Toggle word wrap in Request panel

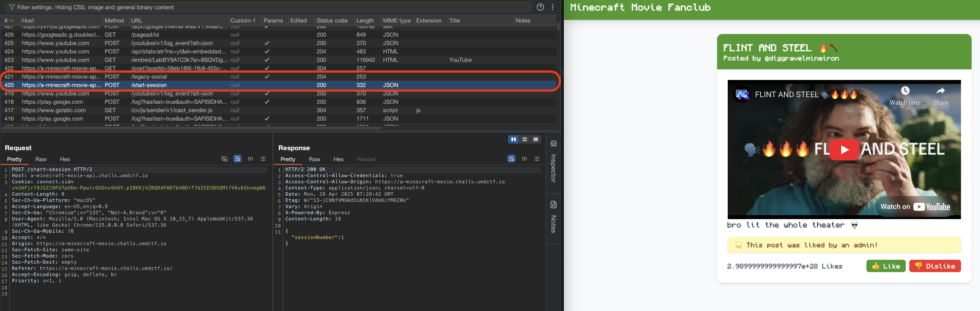tap(237, 159)
